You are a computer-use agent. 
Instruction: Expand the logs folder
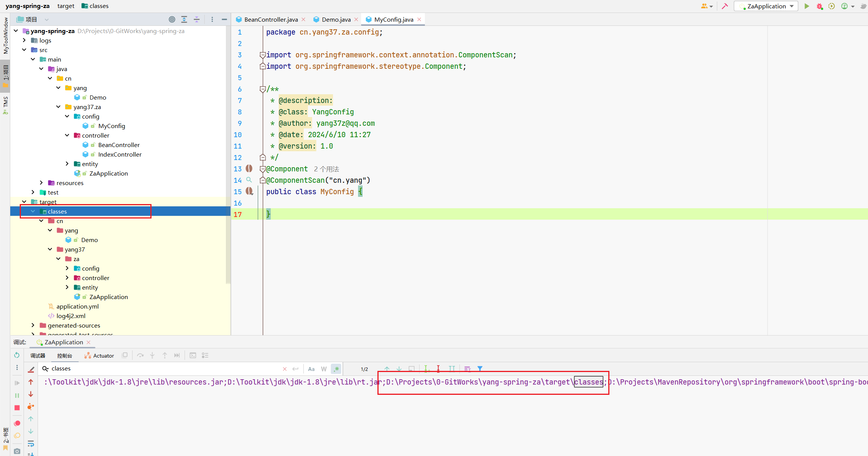coord(24,40)
